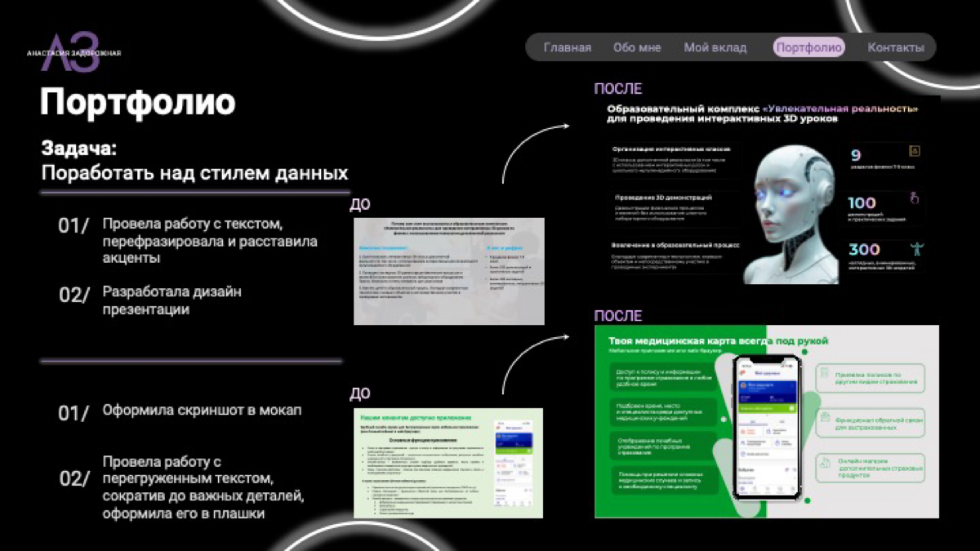Select the Помощь при решении основных card
This screenshot has height=551, width=980.
click(663, 480)
